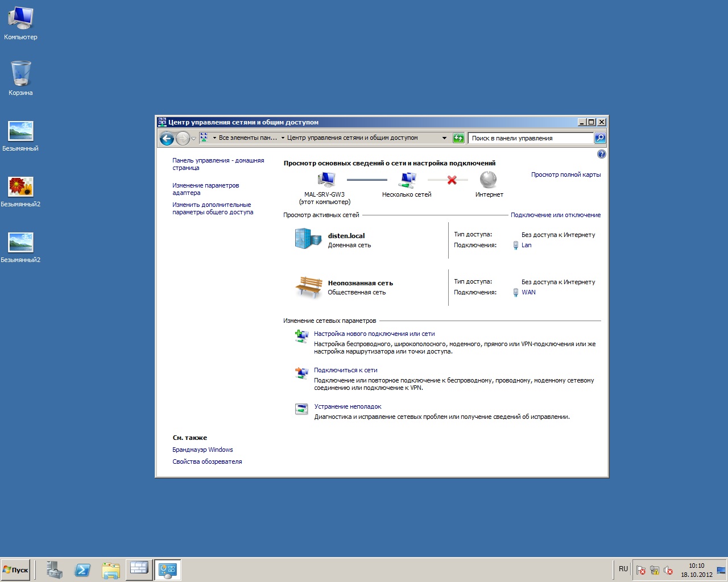The height and width of the screenshot is (582, 728).
Task: Click the greyed-out Forward arrow button
Action: tap(183, 138)
